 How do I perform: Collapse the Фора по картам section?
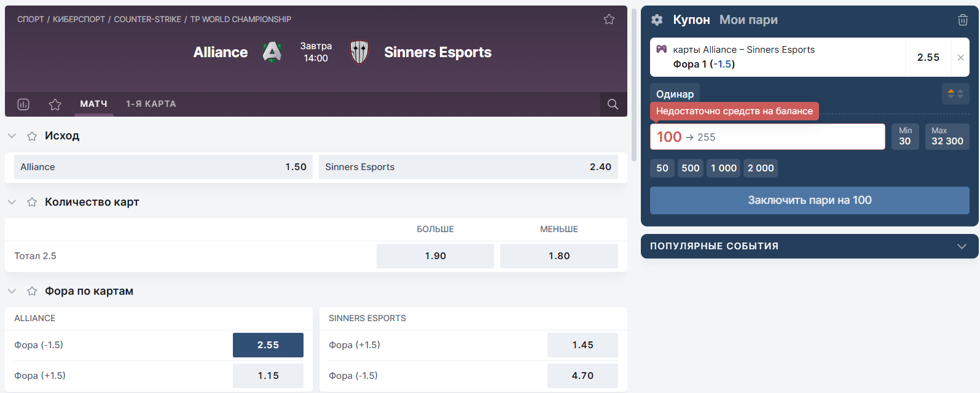pos(12,291)
